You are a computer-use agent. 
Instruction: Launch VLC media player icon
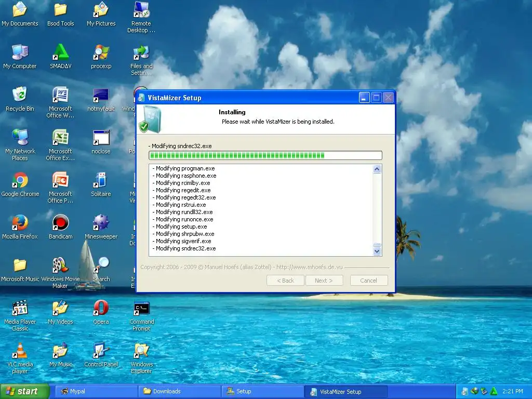20,358
